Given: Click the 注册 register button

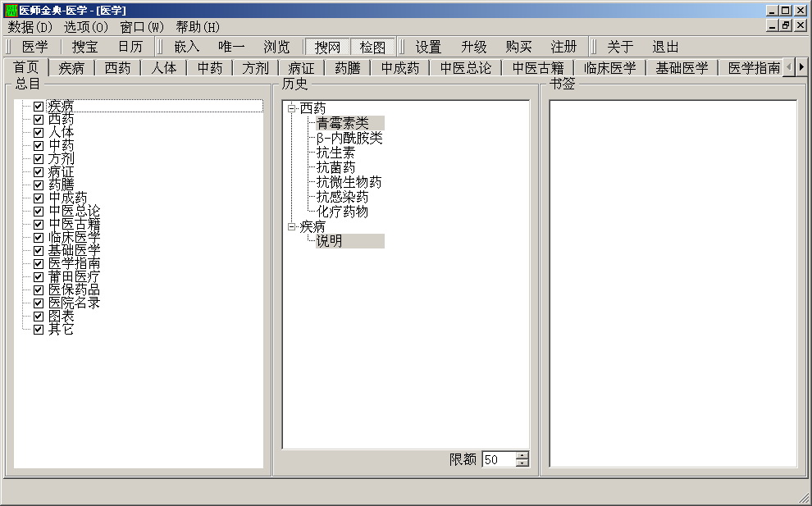Looking at the screenshot, I should tap(564, 47).
